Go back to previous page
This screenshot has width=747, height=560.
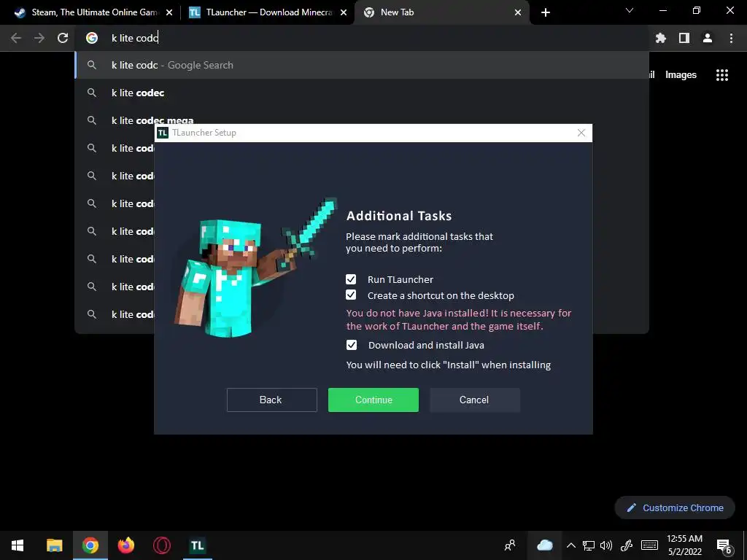tap(16, 38)
